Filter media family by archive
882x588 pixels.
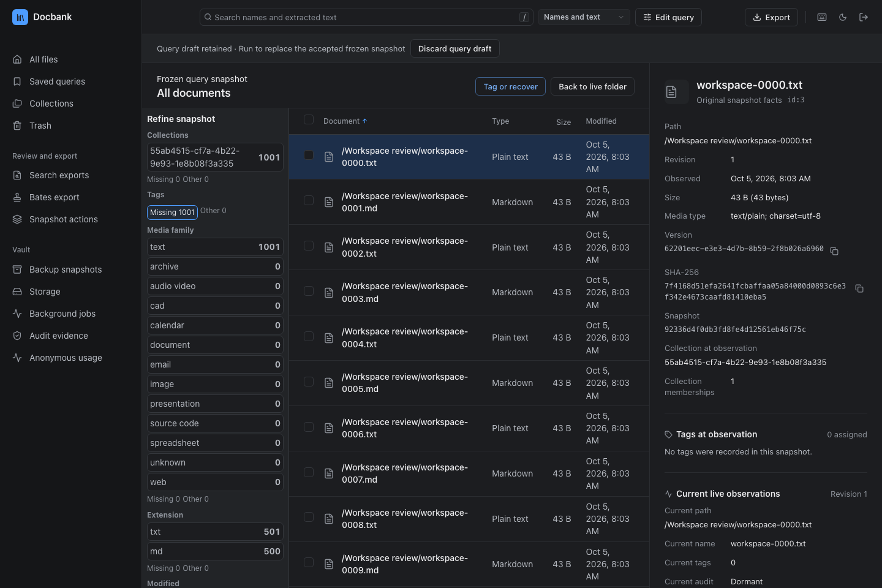215,266
